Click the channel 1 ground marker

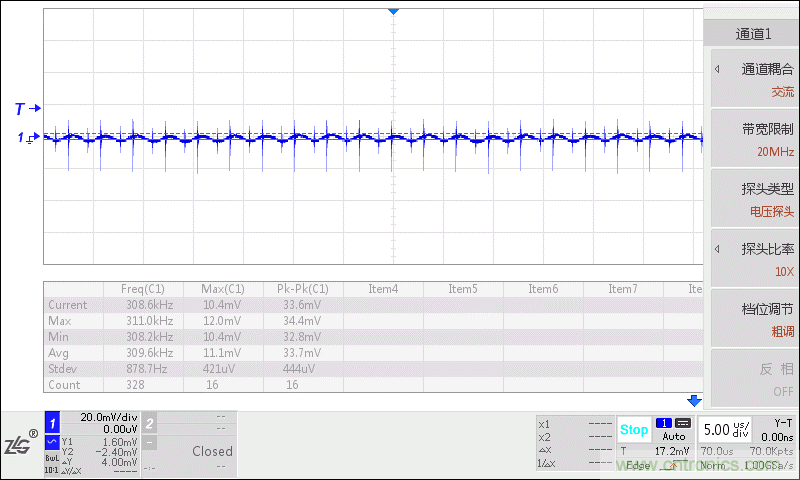click(x=27, y=138)
